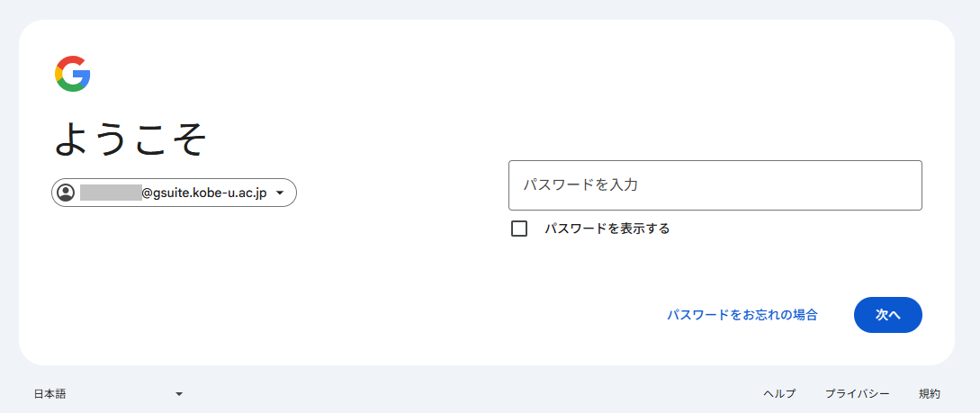
Task: Open the 規約 footer link
Action: pyautogui.click(x=930, y=394)
